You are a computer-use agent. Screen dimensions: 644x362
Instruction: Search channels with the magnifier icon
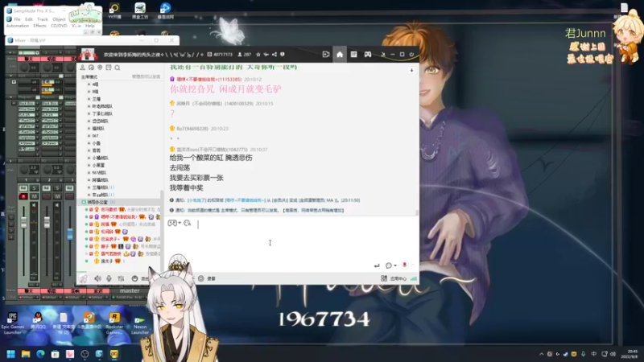click(x=118, y=68)
